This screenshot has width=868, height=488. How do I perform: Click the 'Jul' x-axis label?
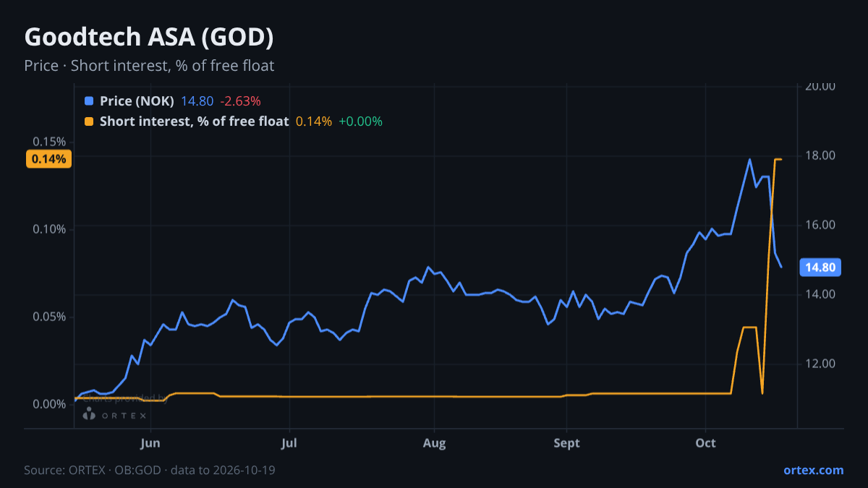tap(289, 443)
